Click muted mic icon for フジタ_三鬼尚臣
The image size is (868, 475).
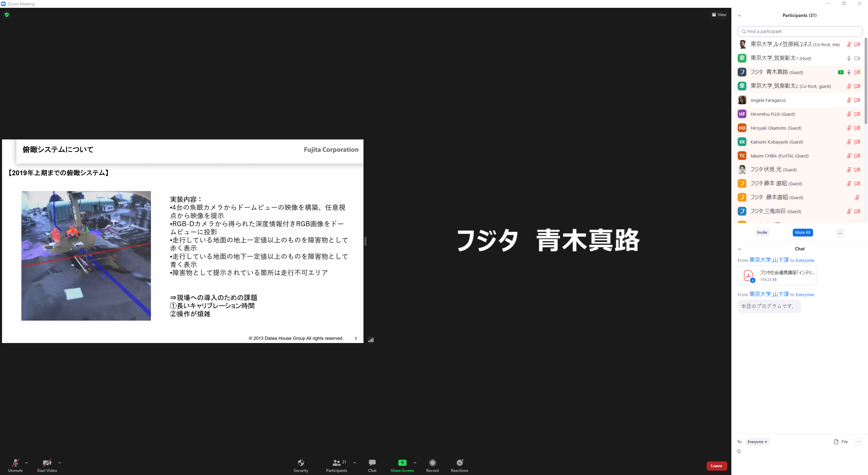point(849,211)
